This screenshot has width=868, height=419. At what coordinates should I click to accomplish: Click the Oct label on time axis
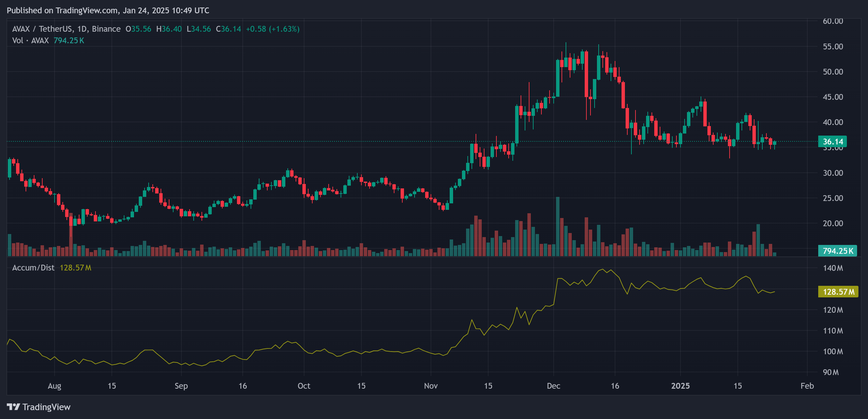[x=304, y=386]
